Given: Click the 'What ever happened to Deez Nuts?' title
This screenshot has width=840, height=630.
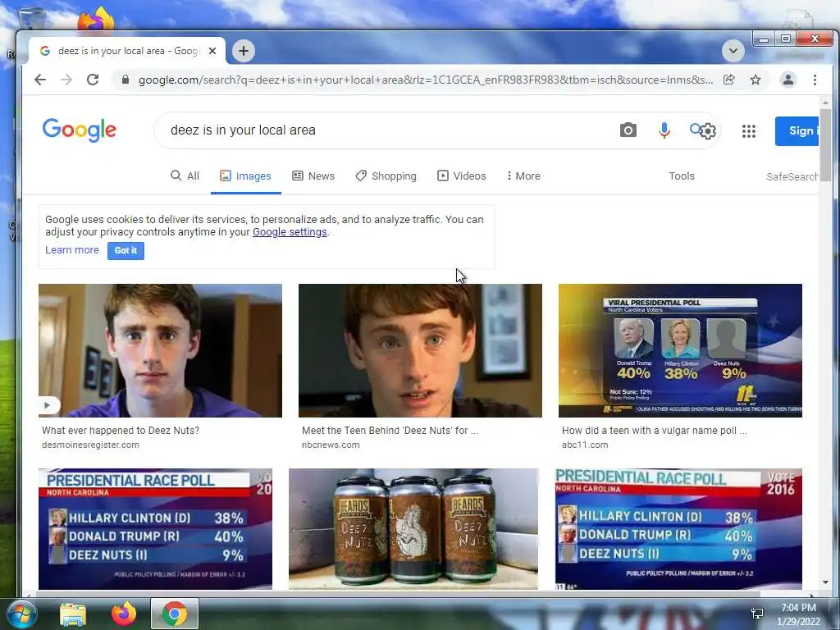Looking at the screenshot, I should tap(121, 430).
